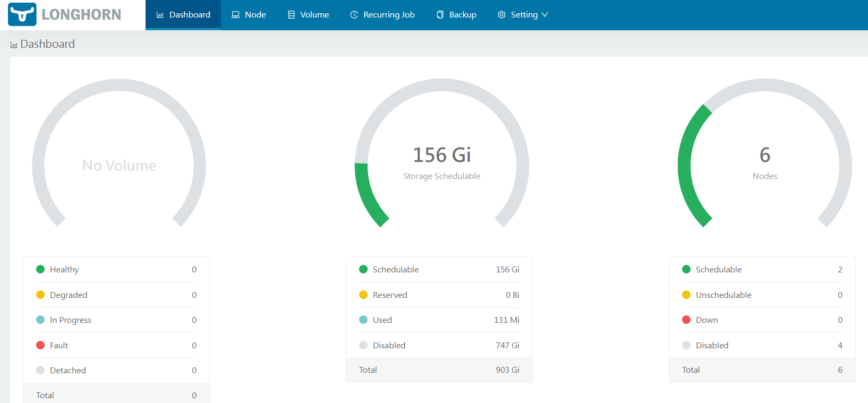This screenshot has width=868, height=403.
Task: Open the Dashboard tab
Action: (183, 15)
